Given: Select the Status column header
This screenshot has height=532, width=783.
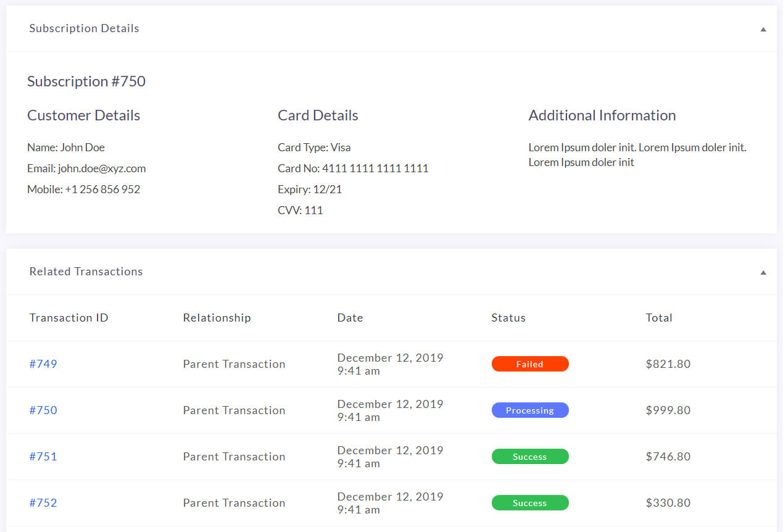Looking at the screenshot, I should point(508,317).
